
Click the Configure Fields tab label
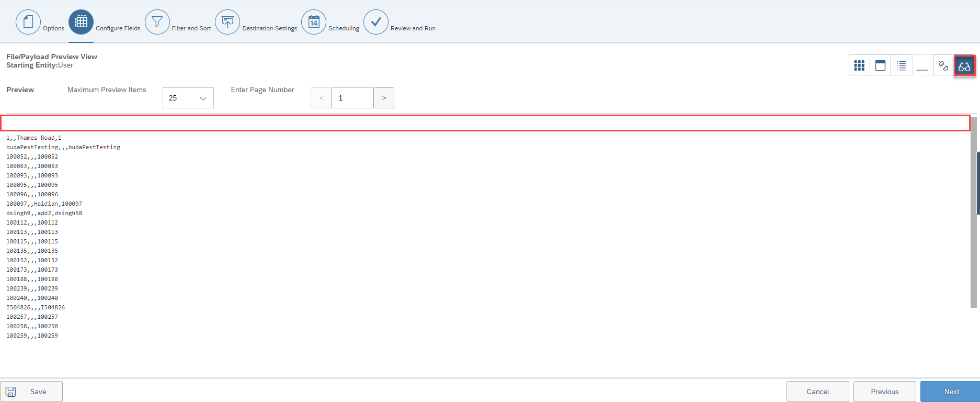click(x=118, y=28)
